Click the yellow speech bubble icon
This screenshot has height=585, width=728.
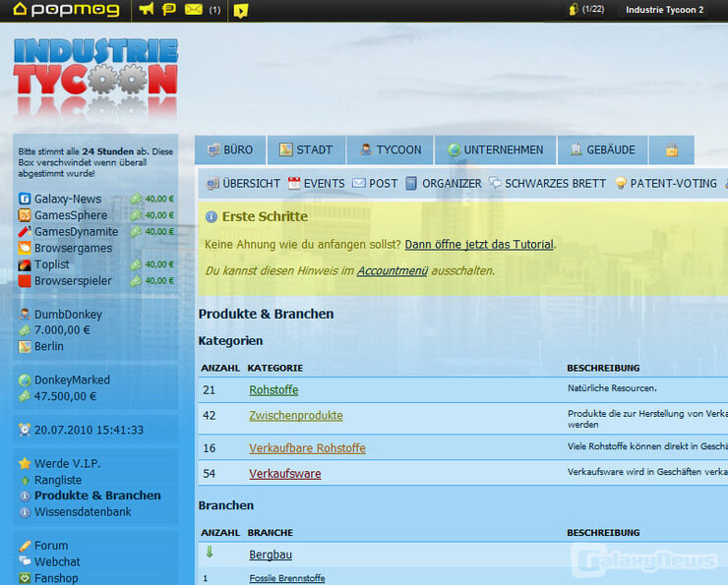[168, 9]
